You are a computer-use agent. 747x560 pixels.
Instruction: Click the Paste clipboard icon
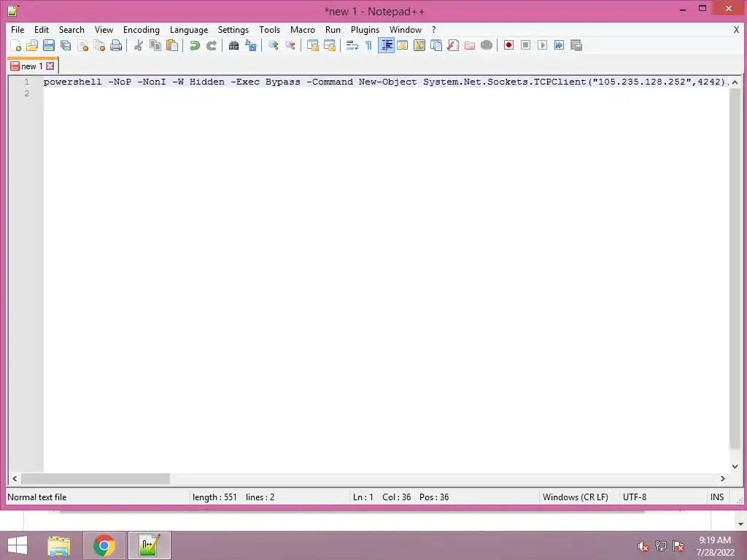point(172,45)
